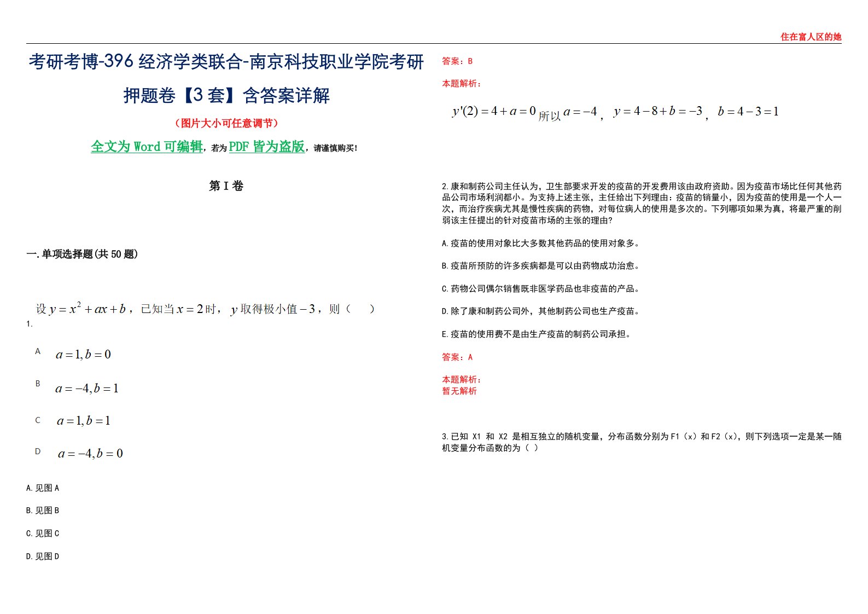
Task: Click the red text 答案: B
Action: click(x=457, y=61)
